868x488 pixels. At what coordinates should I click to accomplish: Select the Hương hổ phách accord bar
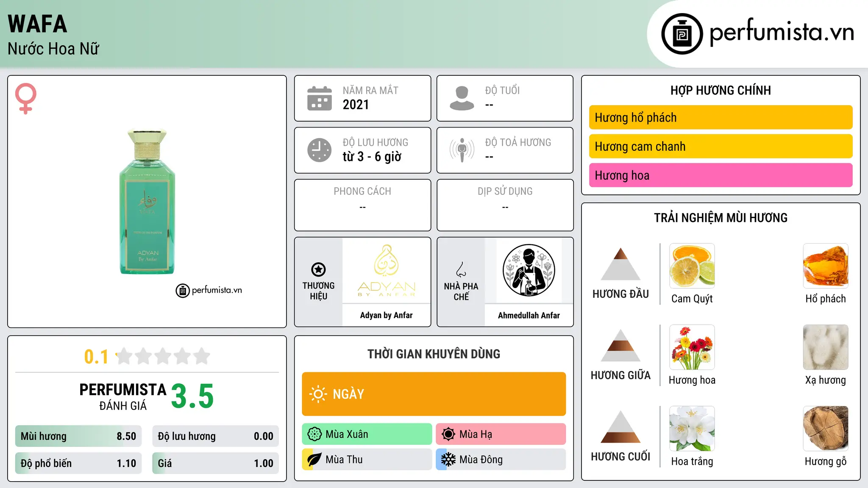[721, 117]
